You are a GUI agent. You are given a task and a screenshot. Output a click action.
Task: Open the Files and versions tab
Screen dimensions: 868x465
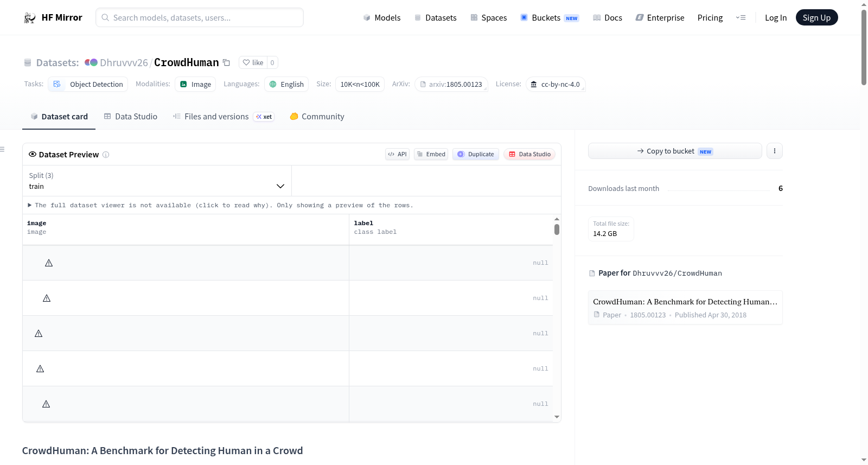click(223, 117)
